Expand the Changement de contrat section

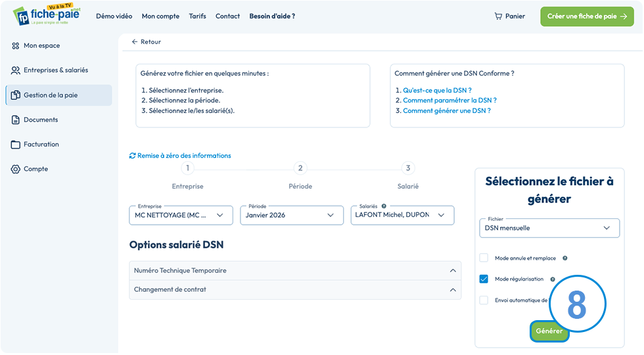295,289
